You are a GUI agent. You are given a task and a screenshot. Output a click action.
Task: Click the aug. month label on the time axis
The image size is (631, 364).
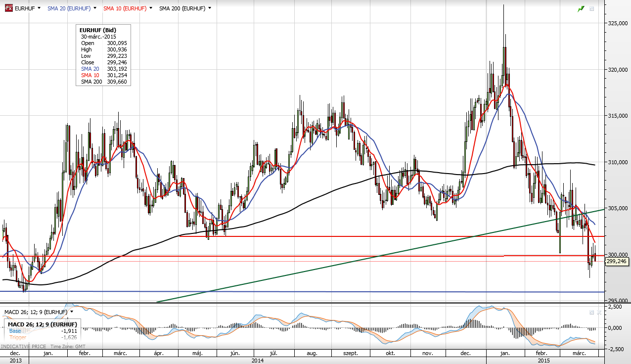click(312, 354)
